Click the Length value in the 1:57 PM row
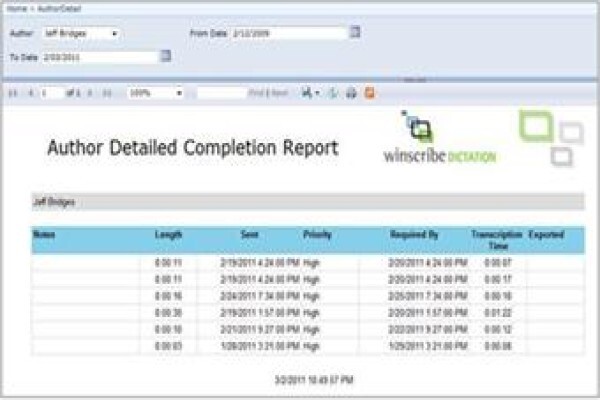Image resolution: width=600 pixels, height=400 pixels. (168, 313)
